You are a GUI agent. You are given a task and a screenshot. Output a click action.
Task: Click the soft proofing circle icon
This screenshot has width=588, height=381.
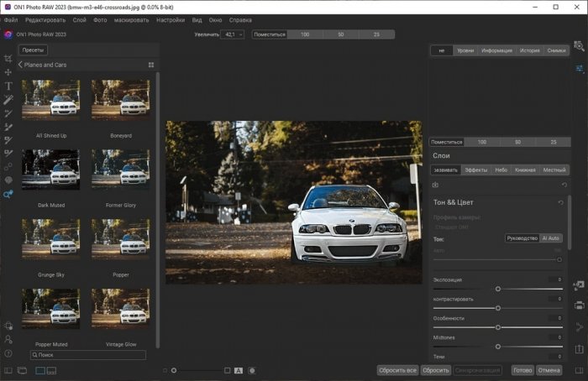point(252,371)
